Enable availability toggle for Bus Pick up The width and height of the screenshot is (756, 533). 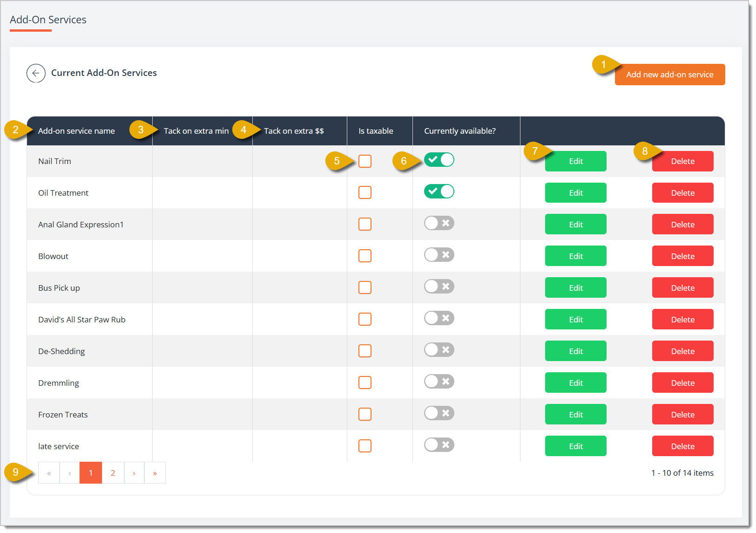pos(439,287)
